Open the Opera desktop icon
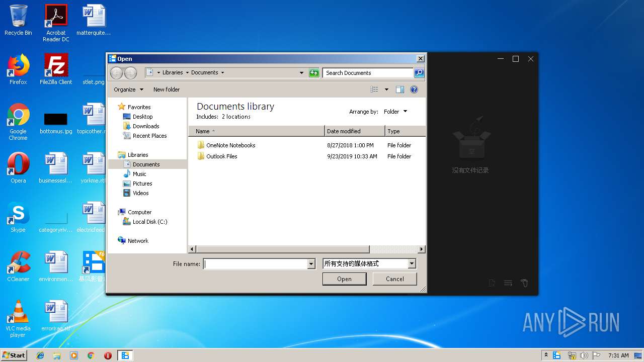This screenshot has width=644, height=362. point(18,168)
